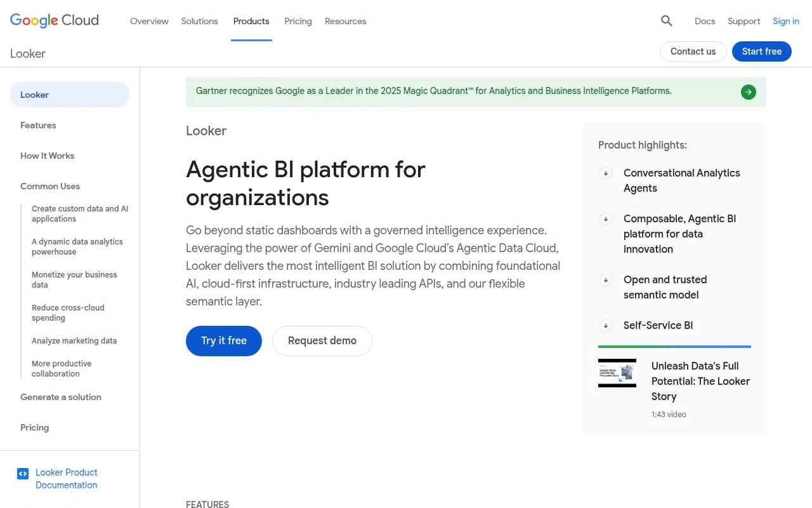Jump to Conversational Analytics Agents highlight

click(x=682, y=180)
